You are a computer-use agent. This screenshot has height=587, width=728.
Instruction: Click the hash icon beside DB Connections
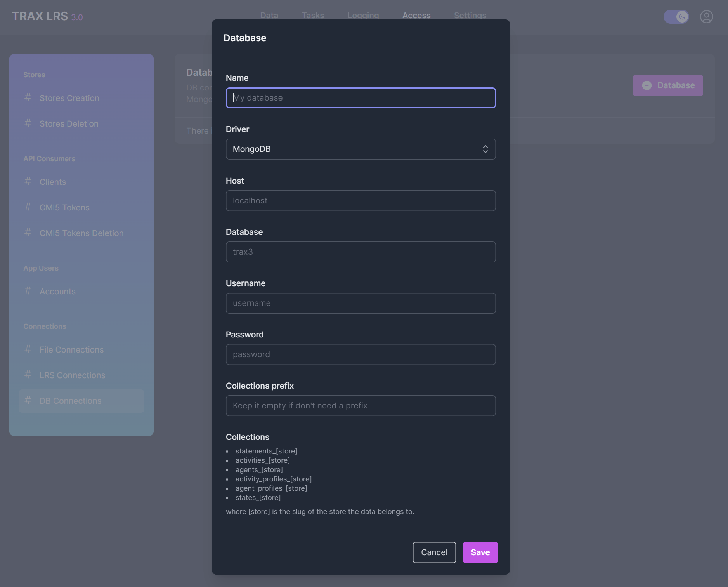(28, 401)
